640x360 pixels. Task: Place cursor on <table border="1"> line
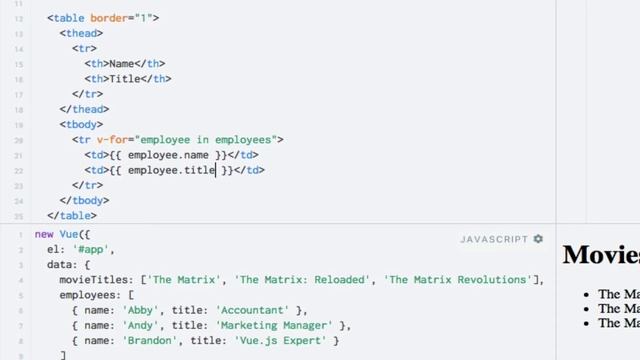click(x=103, y=18)
